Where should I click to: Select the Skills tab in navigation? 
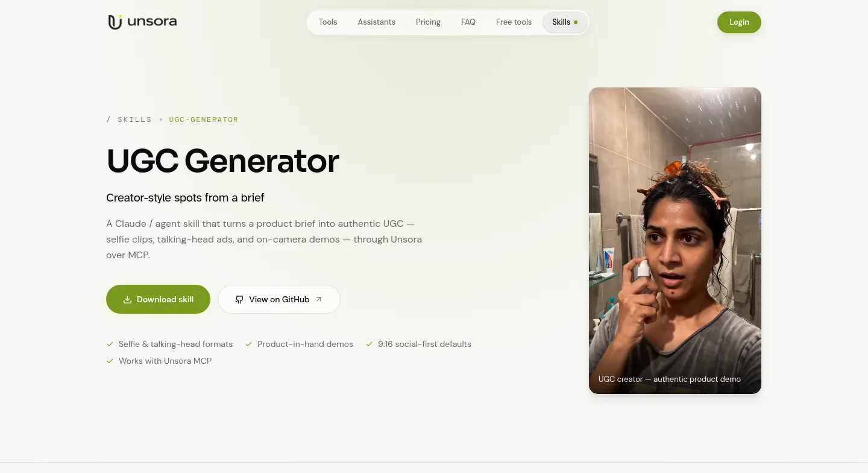[x=565, y=22]
